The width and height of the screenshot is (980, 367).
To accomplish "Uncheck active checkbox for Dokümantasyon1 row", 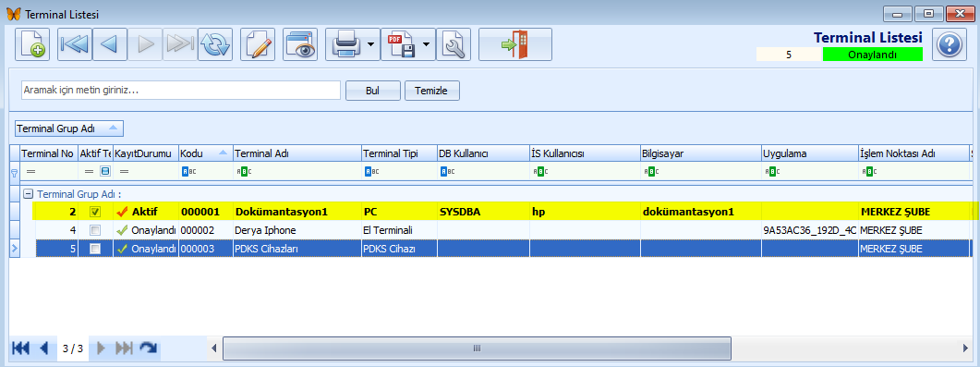I will [95, 212].
